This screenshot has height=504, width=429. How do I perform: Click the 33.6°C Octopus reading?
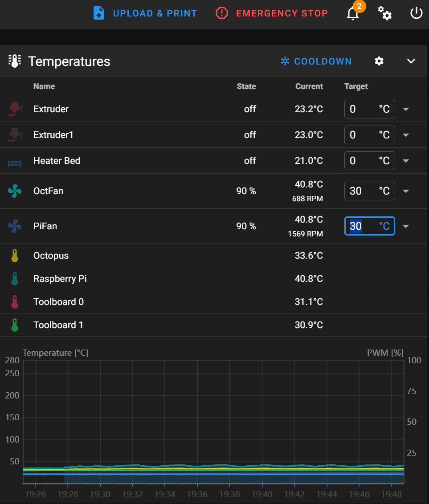point(309,256)
